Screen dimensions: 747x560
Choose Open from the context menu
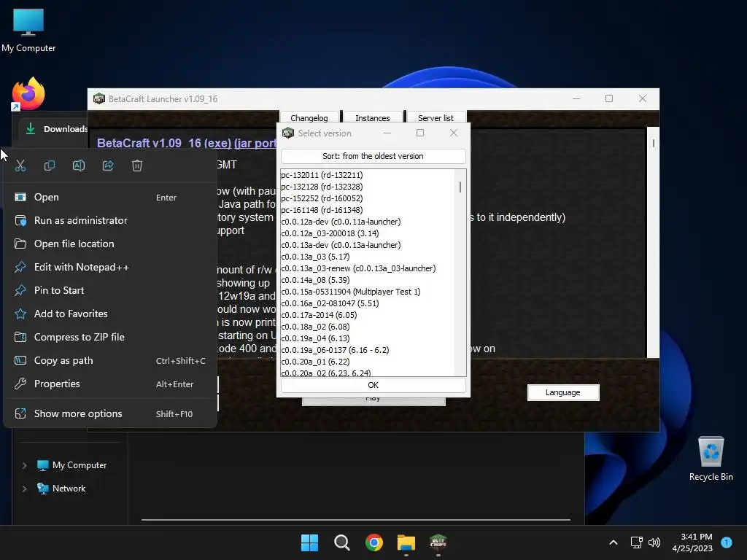[110, 197]
